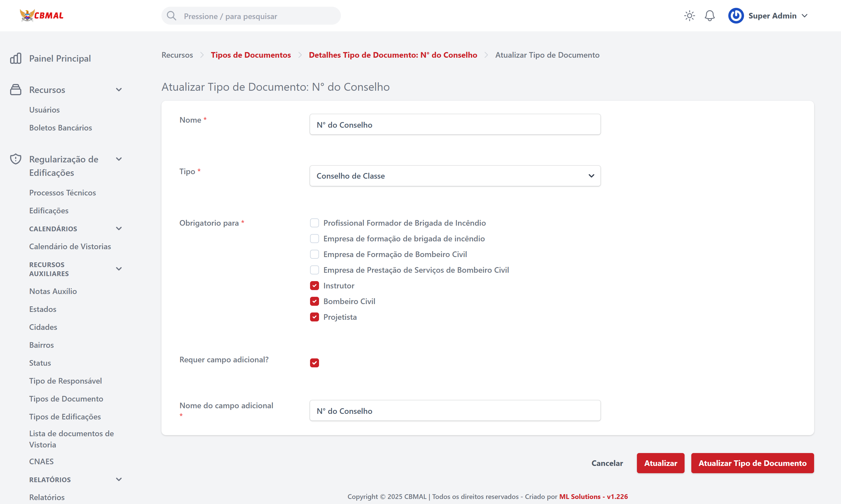This screenshot has height=504, width=841.
Task: Expand the Super Admin user menu chevron
Action: [x=804, y=16]
